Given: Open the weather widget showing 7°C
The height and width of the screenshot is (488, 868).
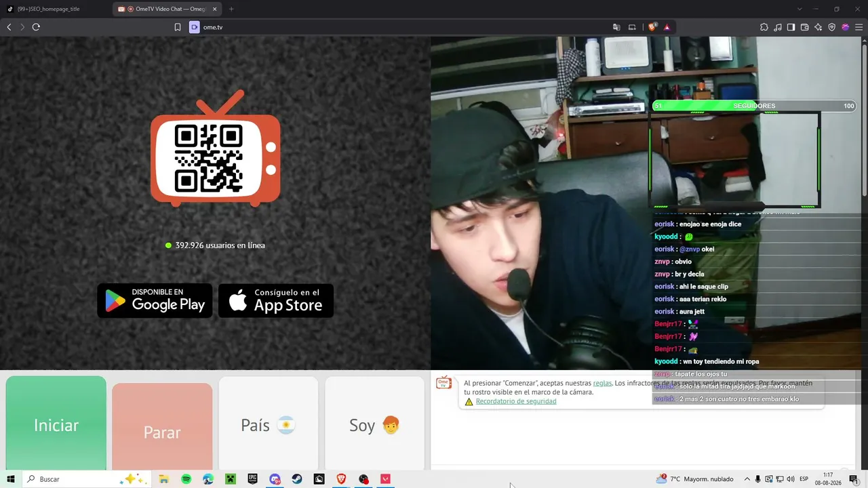Looking at the screenshot, I should tap(694, 479).
